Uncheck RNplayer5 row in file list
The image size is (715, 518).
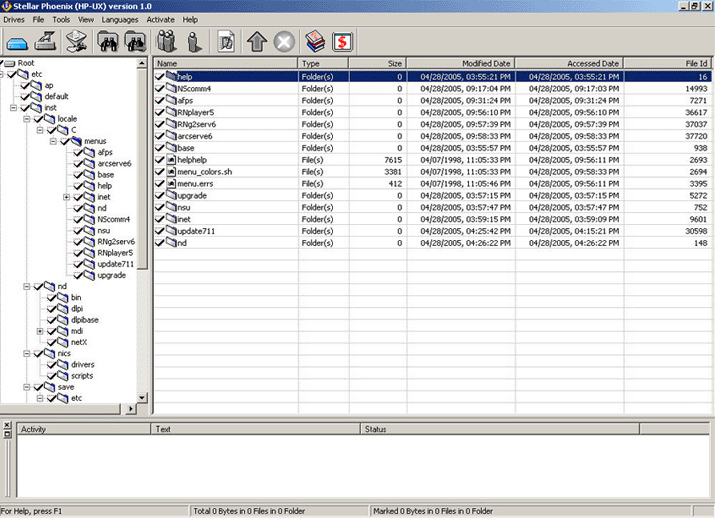click(x=160, y=112)
